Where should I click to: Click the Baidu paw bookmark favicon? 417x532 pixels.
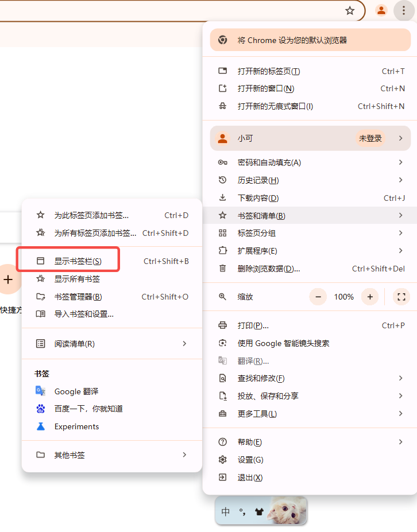40,409
